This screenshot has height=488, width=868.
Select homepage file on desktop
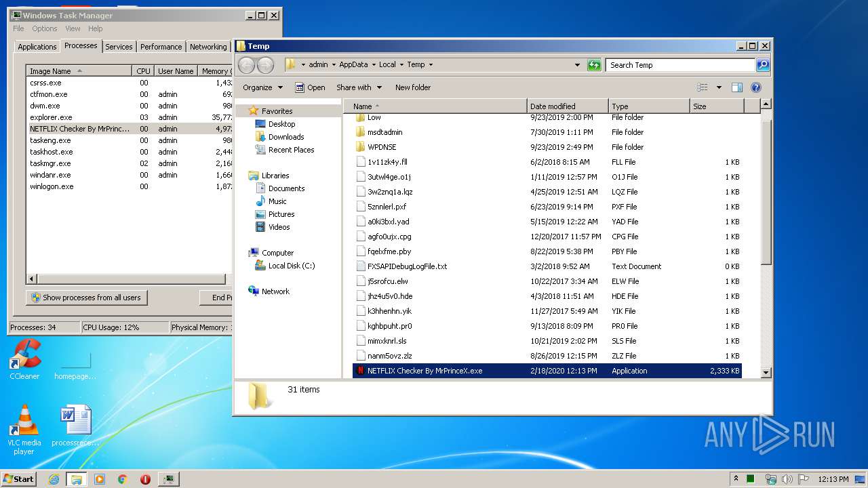click(x=75, y=364)
